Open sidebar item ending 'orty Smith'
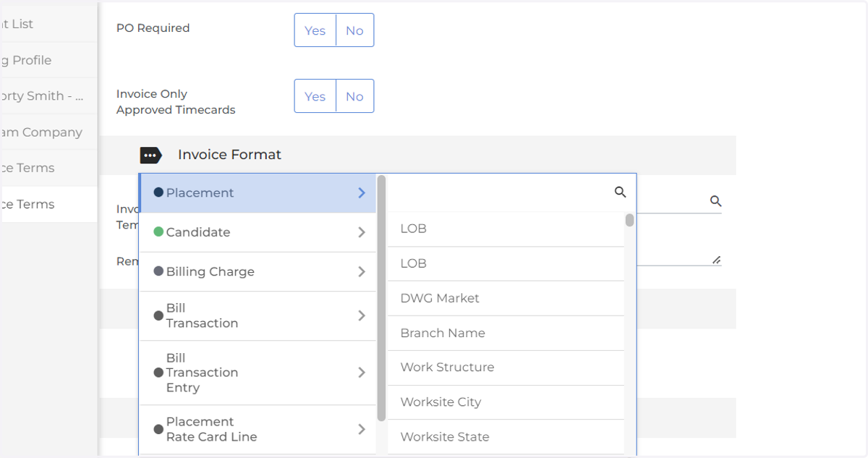The width and height of the screenshot is (868, 458). click(x=48, y=96)
